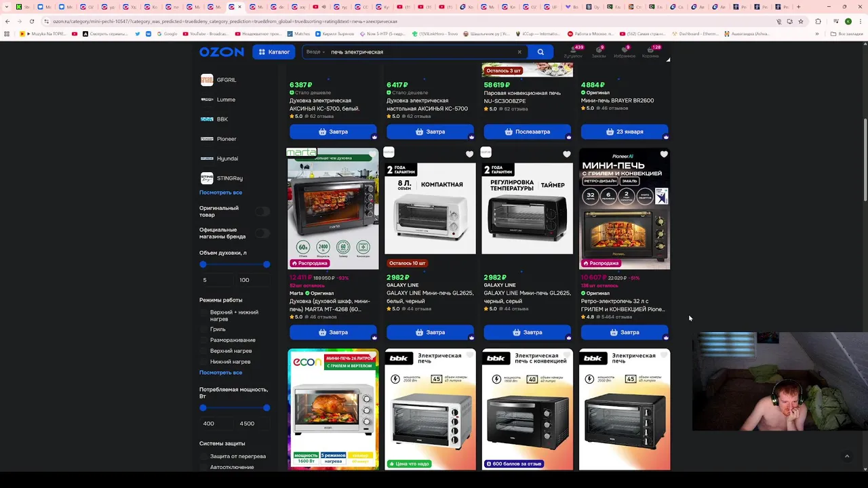Screen dimensions: 868x488
Task: Bookmark this page with star icon
Action: coord(801,21)
